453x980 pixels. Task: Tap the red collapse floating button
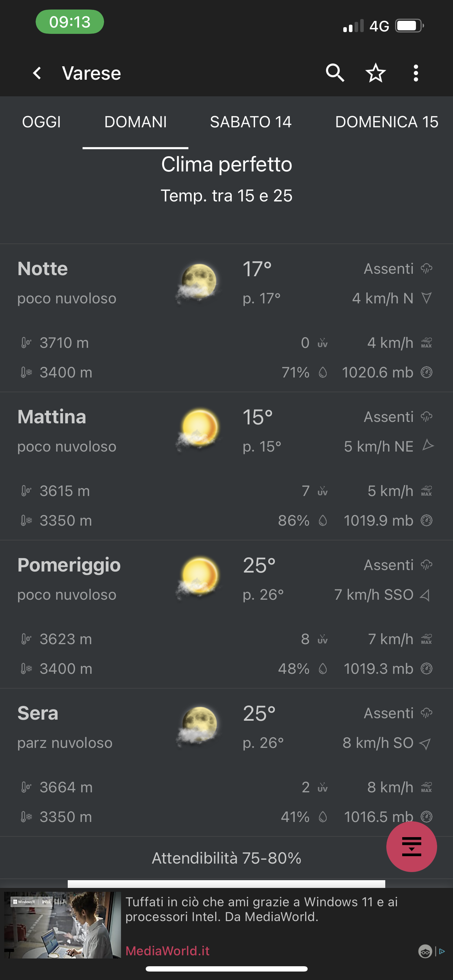pyautogui.click(x=411, y=846)
